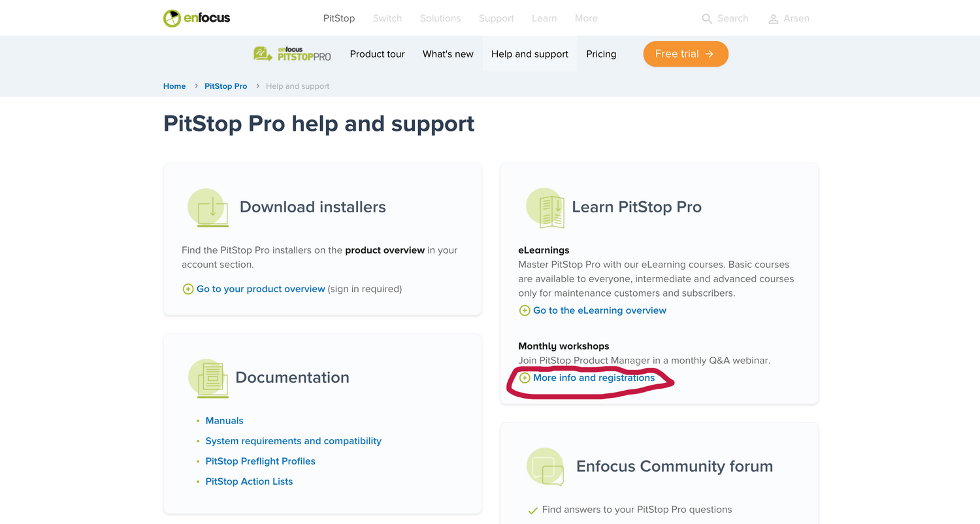980x524 pixels.
Task: Open the user account icon
Action: pyautogui.click(x=774, y=19)
